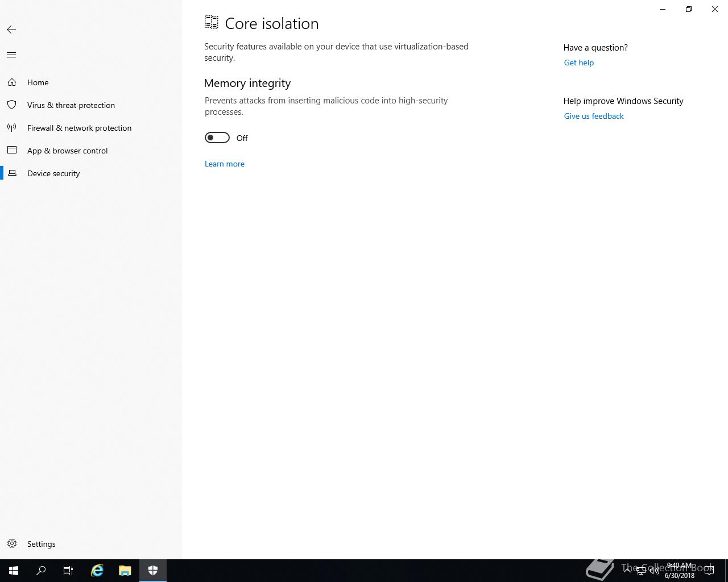728x582 pixels.
Task: Click the Home house icon
Action: [x=12, y=82]
